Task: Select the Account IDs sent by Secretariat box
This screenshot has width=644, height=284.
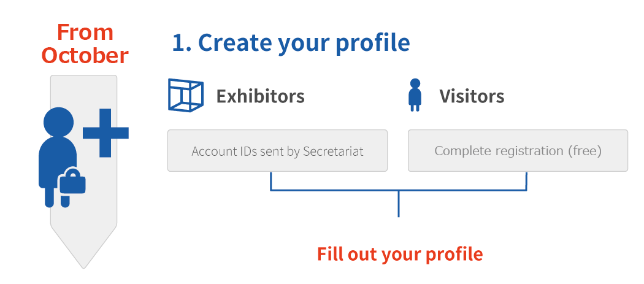Action: tap(277, 150)
